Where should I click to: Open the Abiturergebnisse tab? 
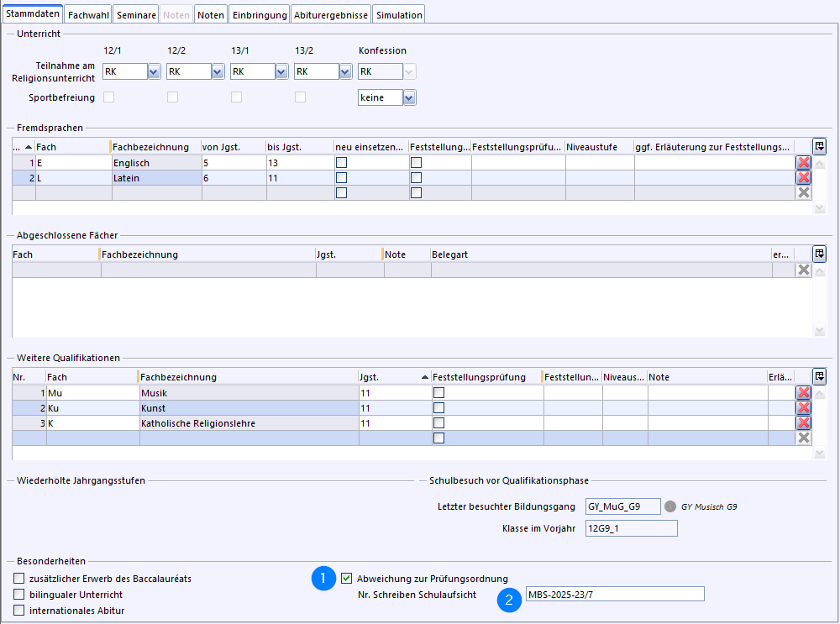tap(331, 15)
